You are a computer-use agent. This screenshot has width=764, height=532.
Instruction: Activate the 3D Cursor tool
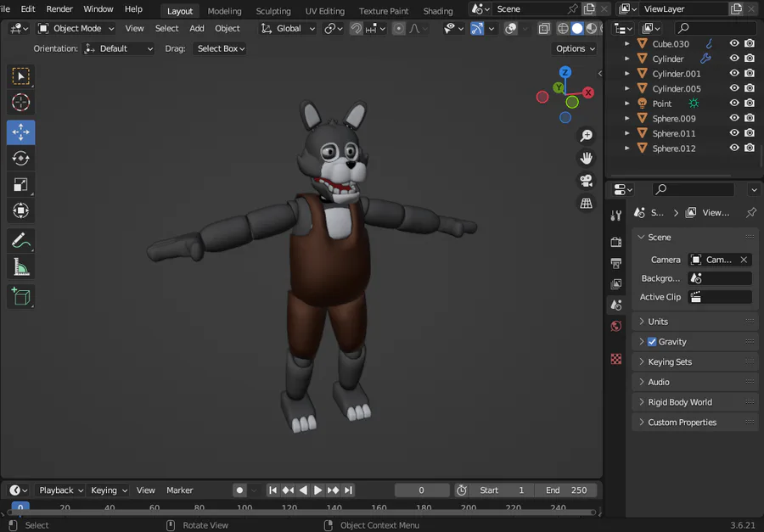pyautogui.click(x=20, y=103)
